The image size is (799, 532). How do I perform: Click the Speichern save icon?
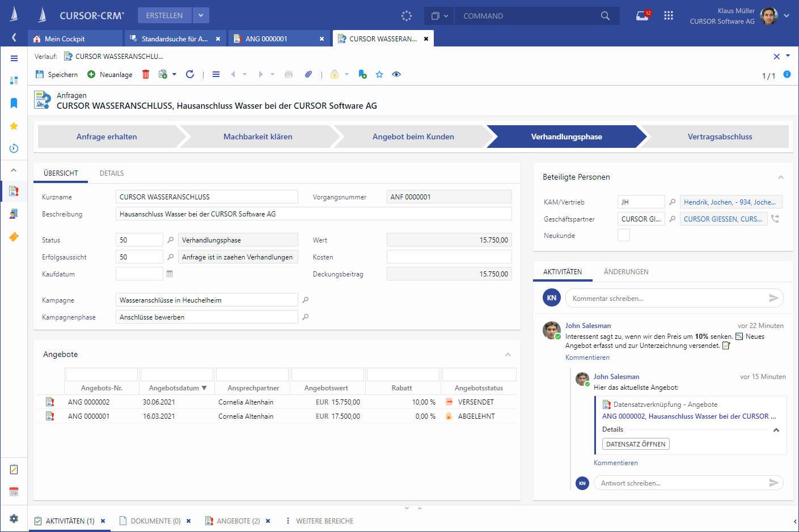click(x=40, y=74)
